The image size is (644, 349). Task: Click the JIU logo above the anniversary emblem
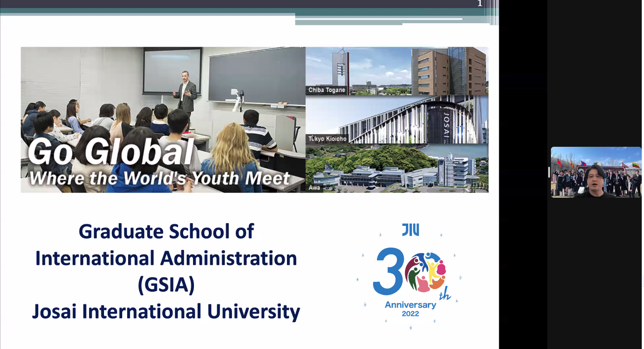click(x=410, y=230)
